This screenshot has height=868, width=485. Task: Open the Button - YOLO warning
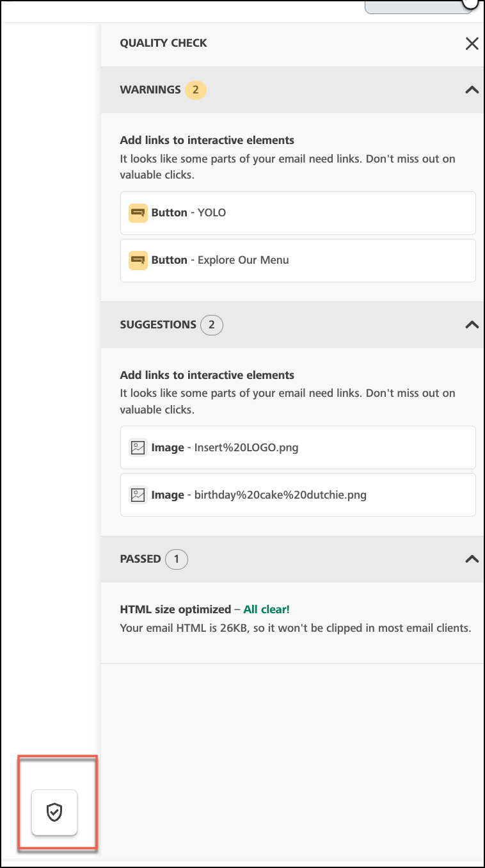298,213
